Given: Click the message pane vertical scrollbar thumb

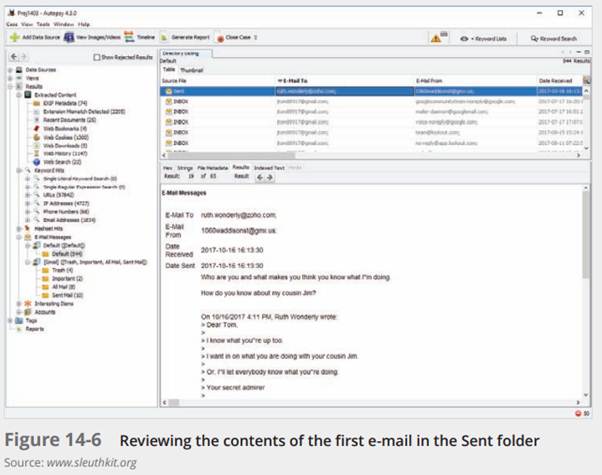Looking at the screenshot, I should (586, 234).
